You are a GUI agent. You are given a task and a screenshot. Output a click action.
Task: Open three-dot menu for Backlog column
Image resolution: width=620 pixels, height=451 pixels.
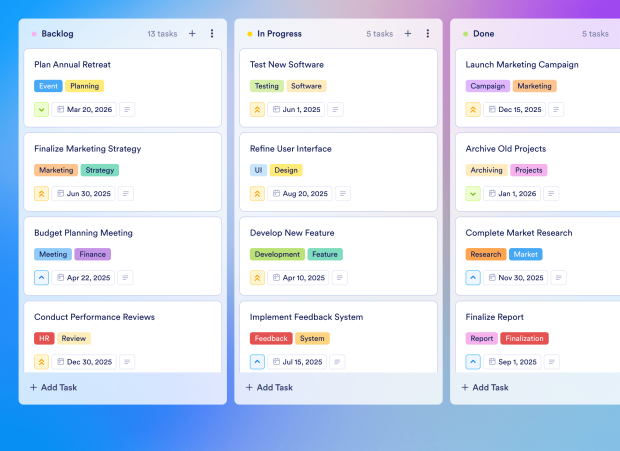coord(212,34)
